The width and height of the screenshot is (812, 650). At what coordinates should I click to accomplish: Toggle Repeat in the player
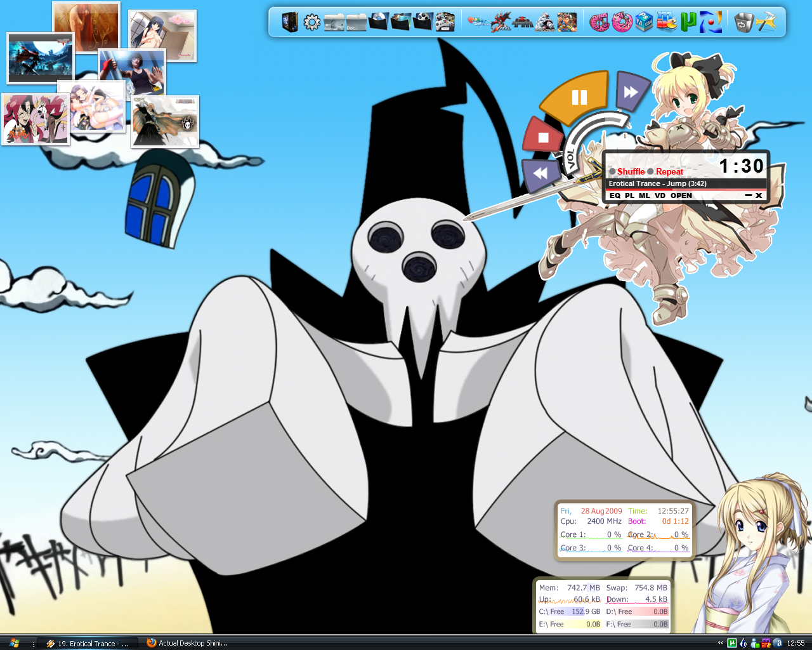click(665, 171)
